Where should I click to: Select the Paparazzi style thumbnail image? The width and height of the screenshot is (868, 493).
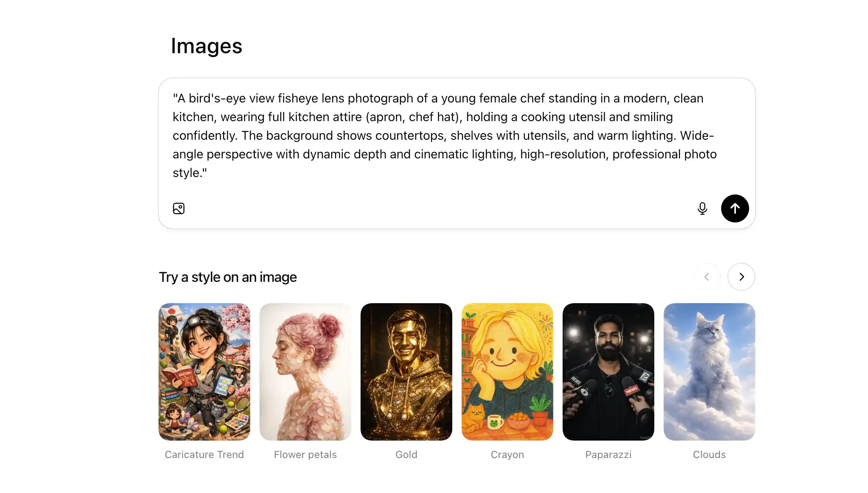[x=608, y=371]
